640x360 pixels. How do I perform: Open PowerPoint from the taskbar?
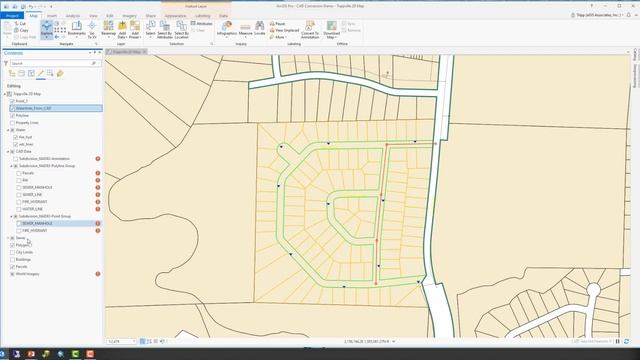click(x=31, y=354)
